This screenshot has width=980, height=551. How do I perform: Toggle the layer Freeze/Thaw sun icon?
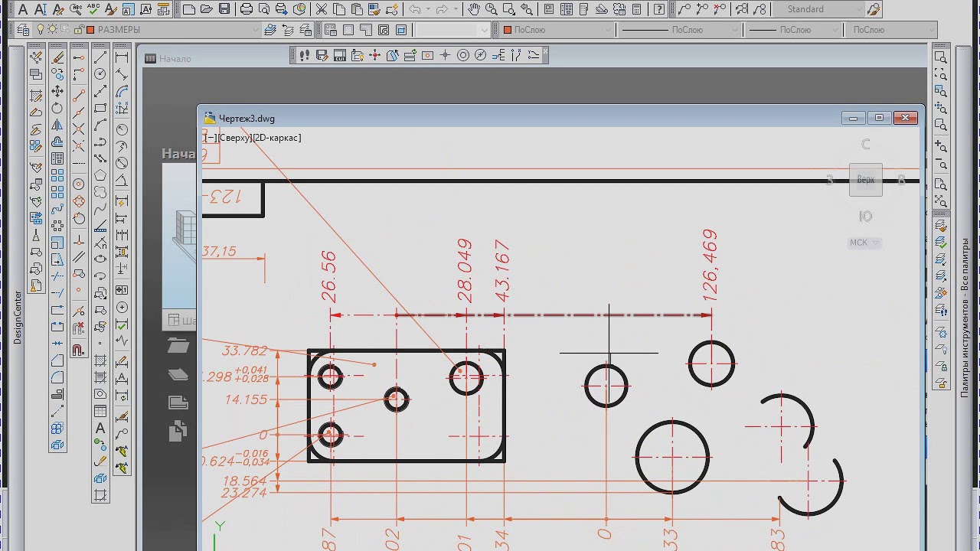(x=53, y=30)
